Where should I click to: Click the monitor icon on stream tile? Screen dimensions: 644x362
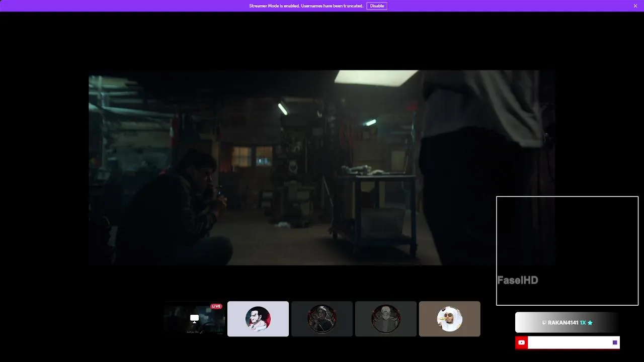(x=195, y=319)
